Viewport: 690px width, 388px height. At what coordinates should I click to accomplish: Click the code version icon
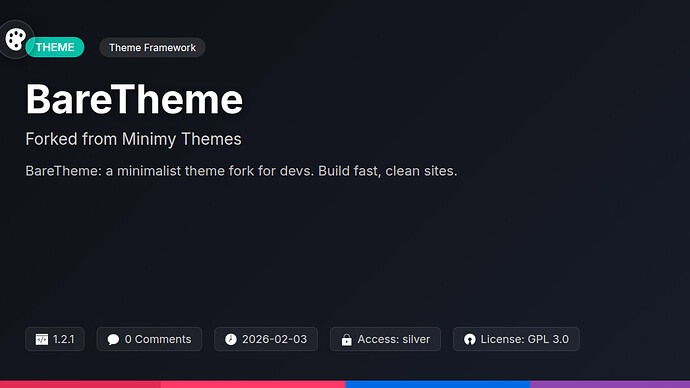point(42,339)
